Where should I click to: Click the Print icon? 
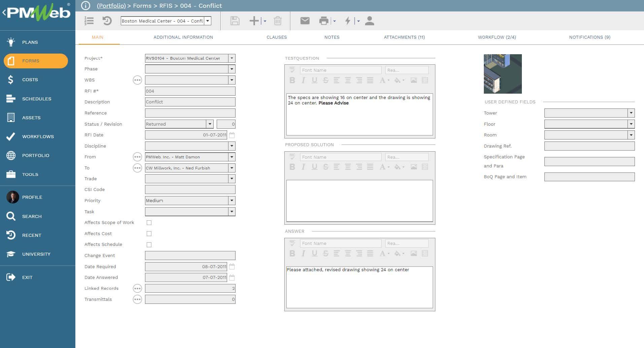pyautogui.click(x=324, y=21)
